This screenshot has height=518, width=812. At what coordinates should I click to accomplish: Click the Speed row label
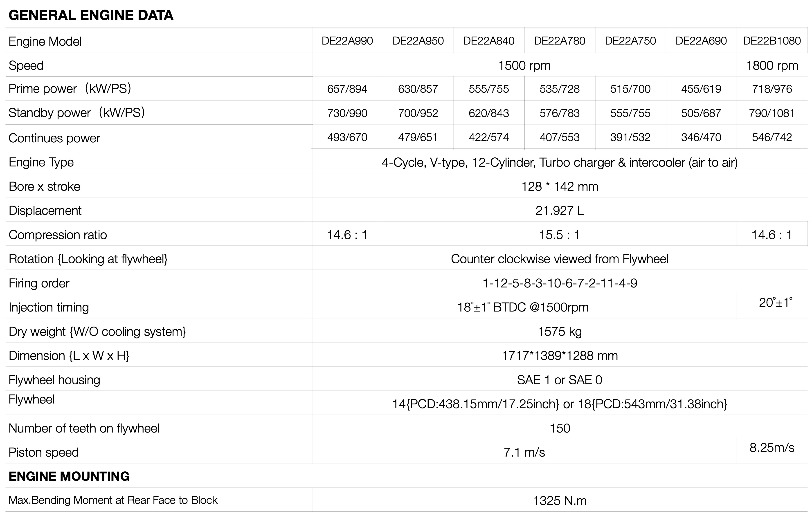(26, 66)
